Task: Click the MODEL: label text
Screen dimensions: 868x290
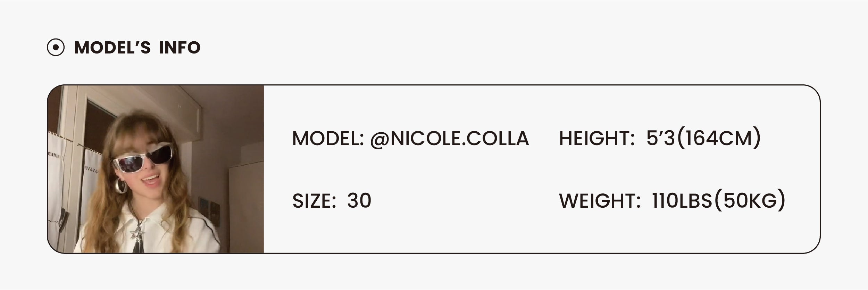Action: (328, 139)
